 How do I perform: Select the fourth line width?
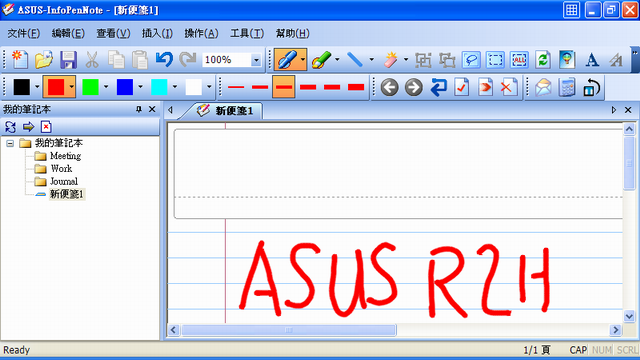(x=308, y=87)
